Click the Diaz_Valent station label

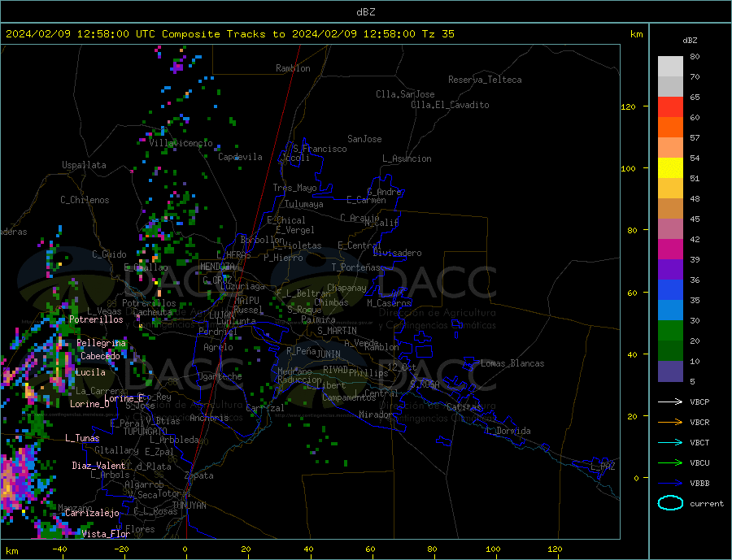(98, 466)
